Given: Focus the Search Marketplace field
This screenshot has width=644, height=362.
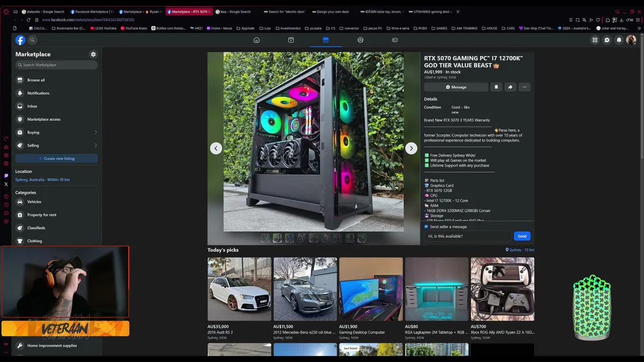Looking at the screenshot, I should coord(56,65).
